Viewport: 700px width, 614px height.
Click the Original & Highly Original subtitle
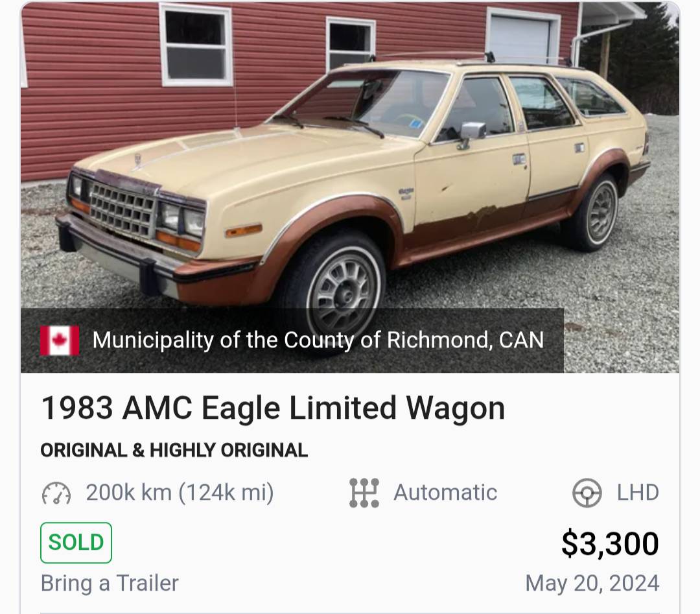pos(174,450)
